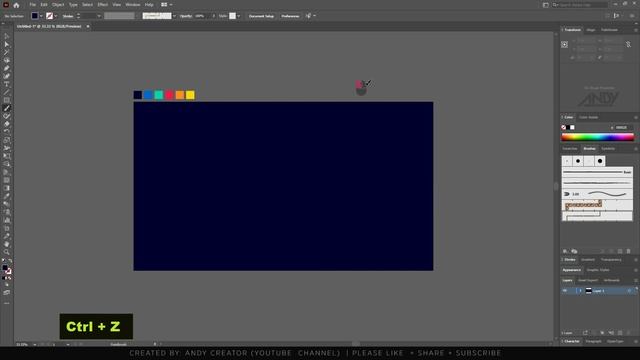The image size is (640, 360).
Task: Click the teal square on canvas palette
Action: [159, 95]
